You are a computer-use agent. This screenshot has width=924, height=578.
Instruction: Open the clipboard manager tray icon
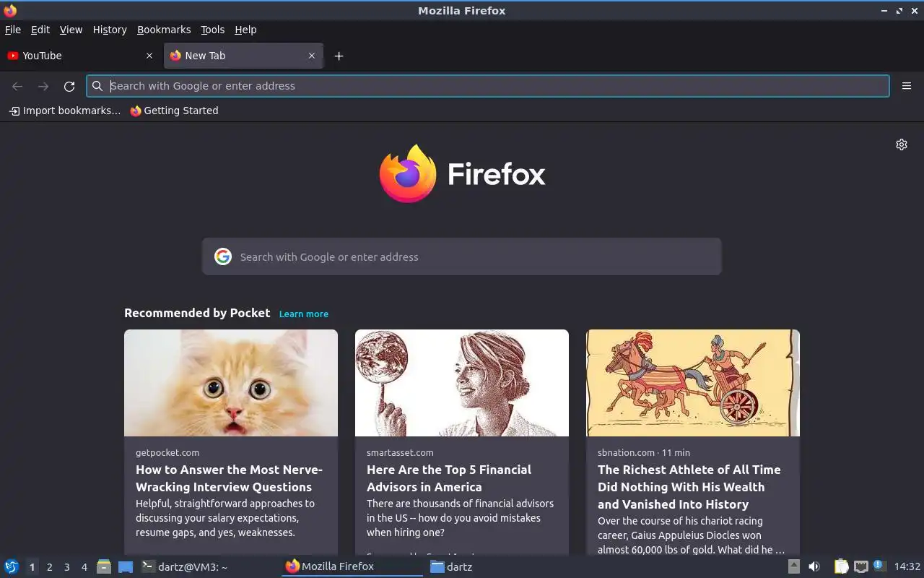tap(842, 566)
